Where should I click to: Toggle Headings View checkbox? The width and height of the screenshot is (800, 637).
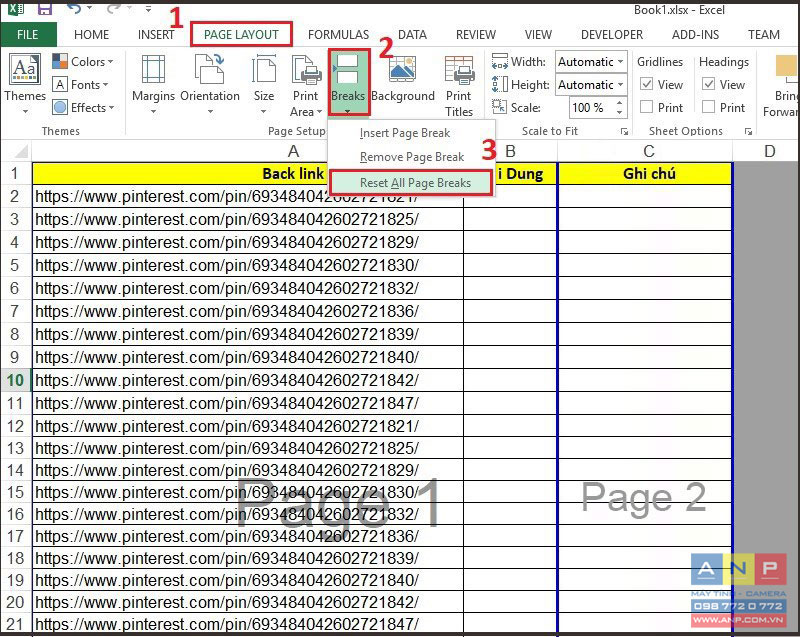(x=709, y=84)
